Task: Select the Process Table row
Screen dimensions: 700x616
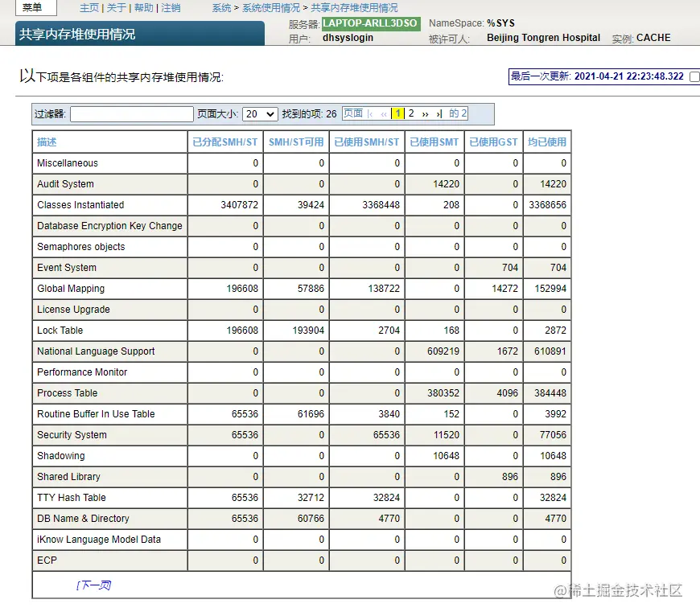Action: coord(302,393)
